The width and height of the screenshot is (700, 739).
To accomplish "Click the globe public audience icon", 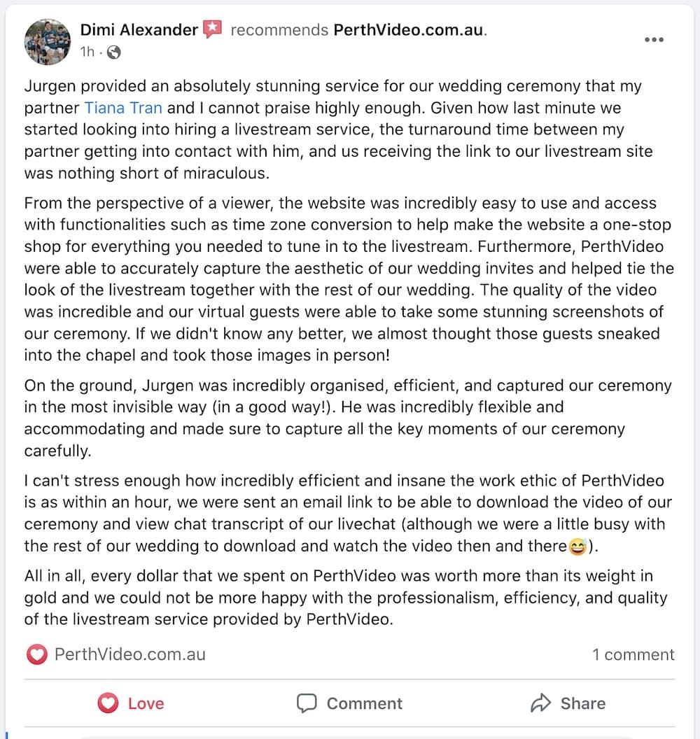I will tap(113, 52).
